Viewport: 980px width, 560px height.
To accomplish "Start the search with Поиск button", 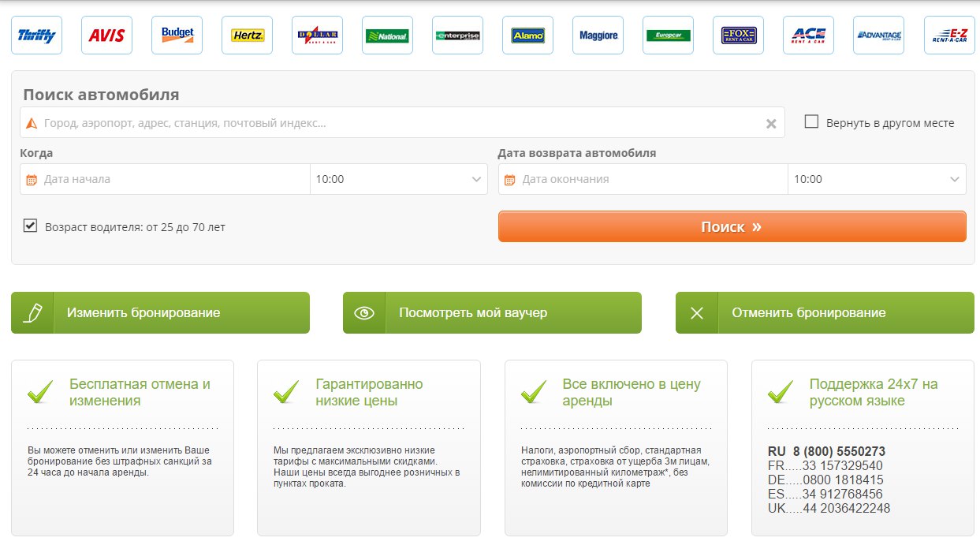I will [x=732, y=226].
